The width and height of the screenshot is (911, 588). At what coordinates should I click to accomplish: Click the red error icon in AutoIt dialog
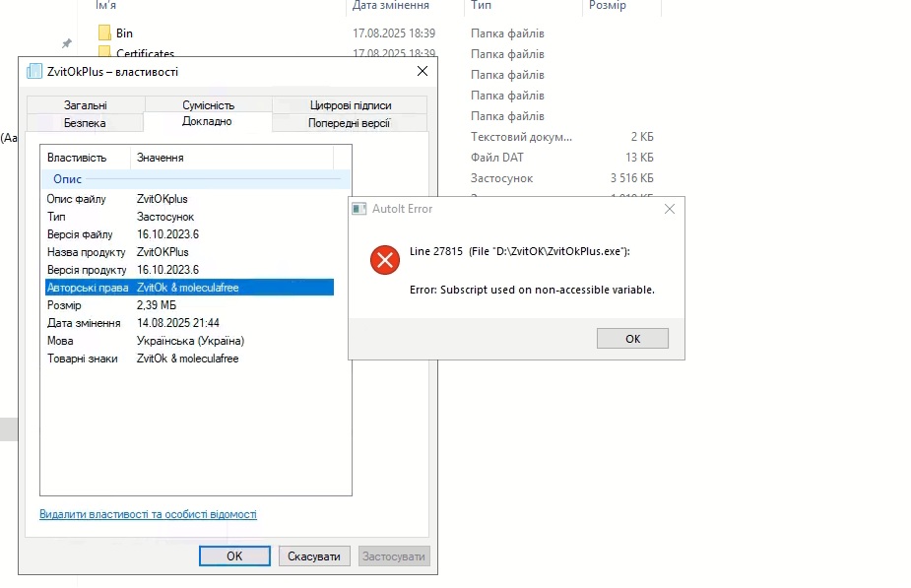click(x=384, y=260)
